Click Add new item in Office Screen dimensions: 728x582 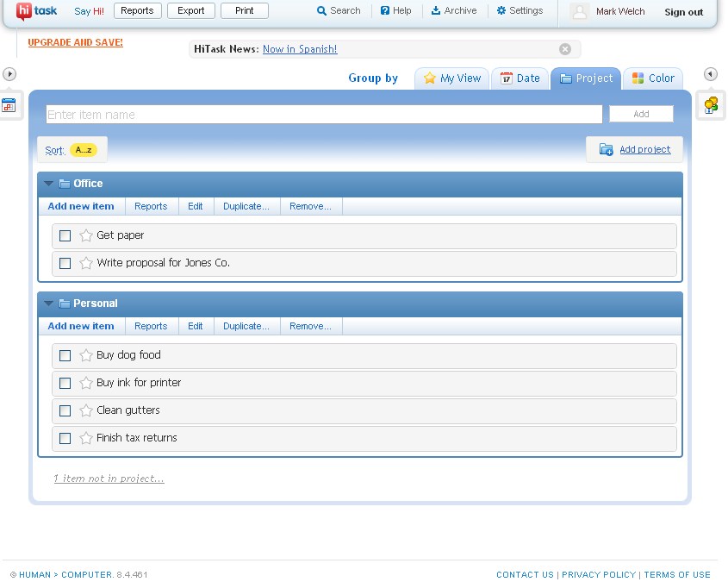tap(81, 206)
